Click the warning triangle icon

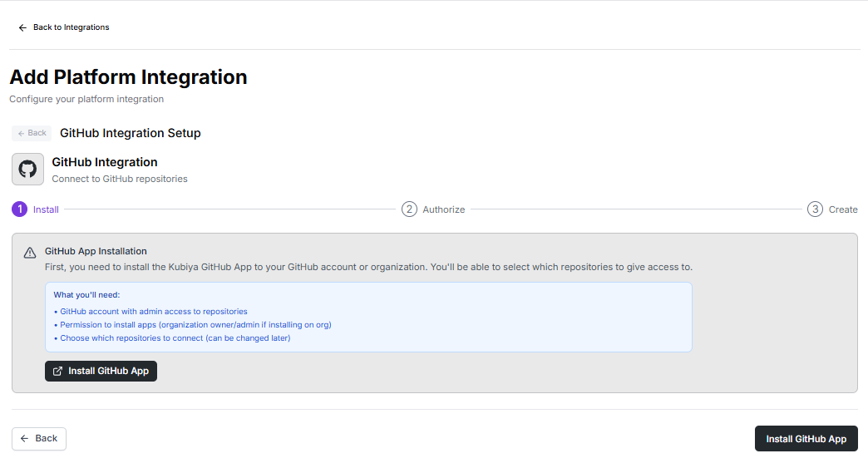pyautogui.click(x=30, y=253)
